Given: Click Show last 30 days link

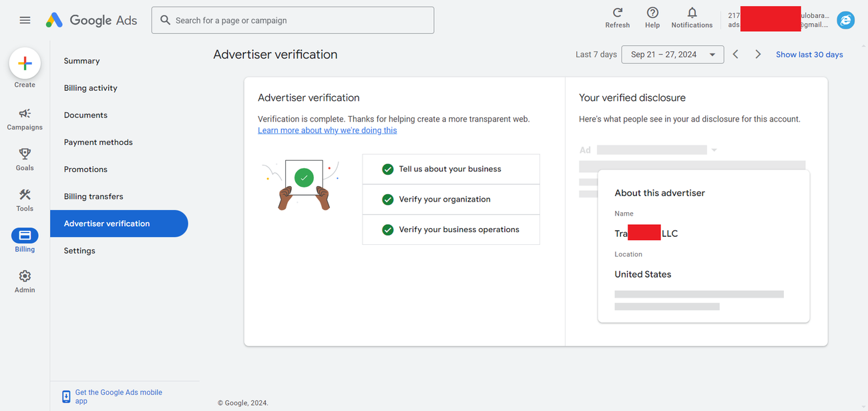Looking at the screenshot, I should point(809,55).
